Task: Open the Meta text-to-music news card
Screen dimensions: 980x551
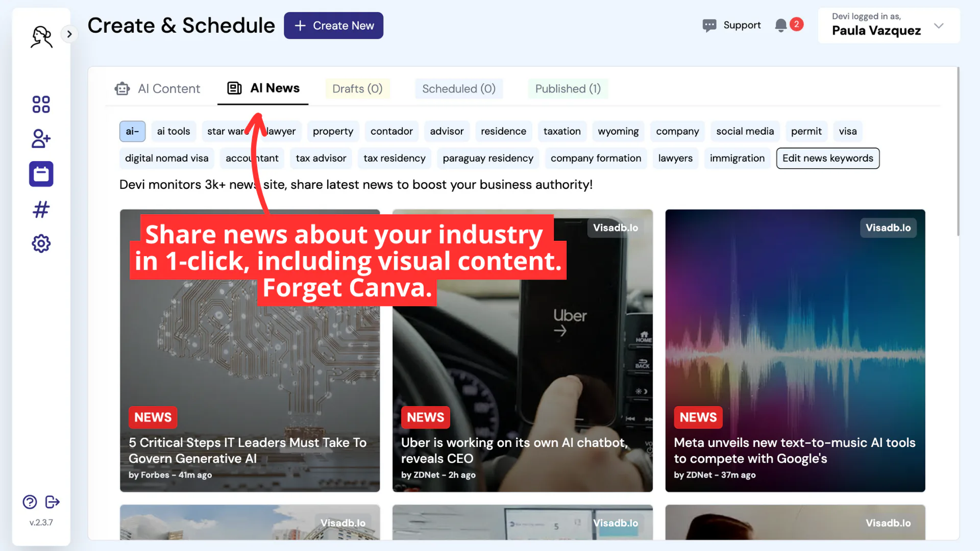Action: (x=795, y=350)
